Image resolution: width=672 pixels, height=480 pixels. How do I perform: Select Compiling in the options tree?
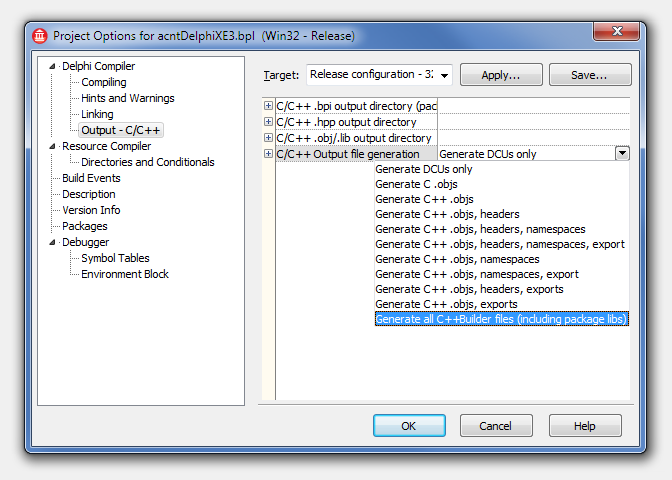[104, 82]
